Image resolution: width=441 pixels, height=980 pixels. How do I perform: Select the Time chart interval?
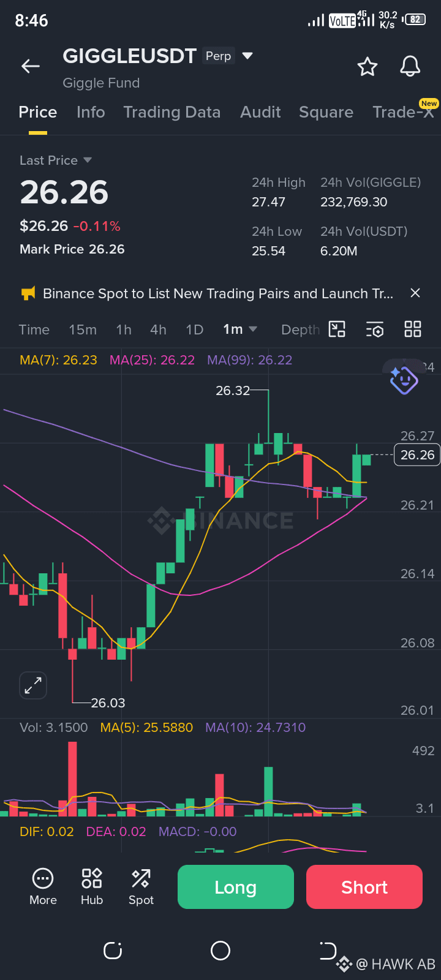click(x=34, y=330)
